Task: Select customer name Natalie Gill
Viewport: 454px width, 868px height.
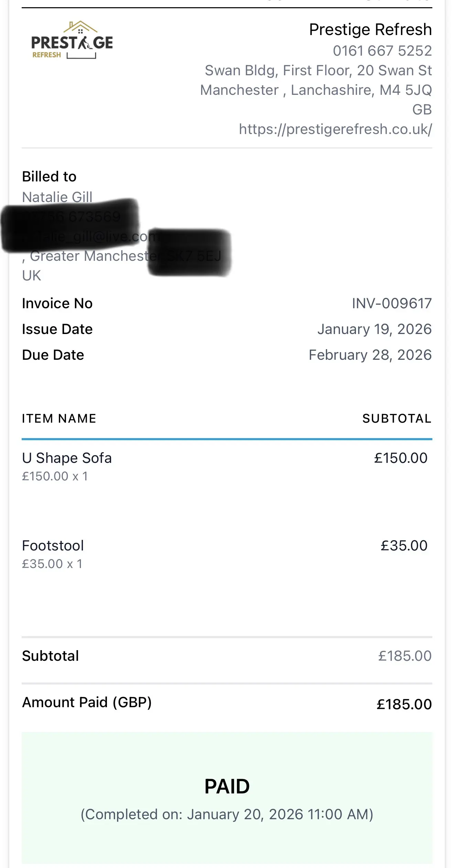Action: pos(57,197)
